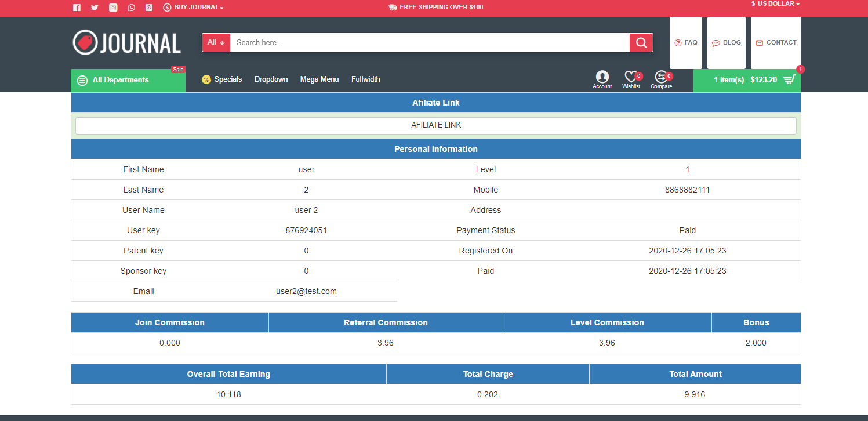Open the WhatsApp social icon
868x421 pixels.
click(x=131, y=8)
